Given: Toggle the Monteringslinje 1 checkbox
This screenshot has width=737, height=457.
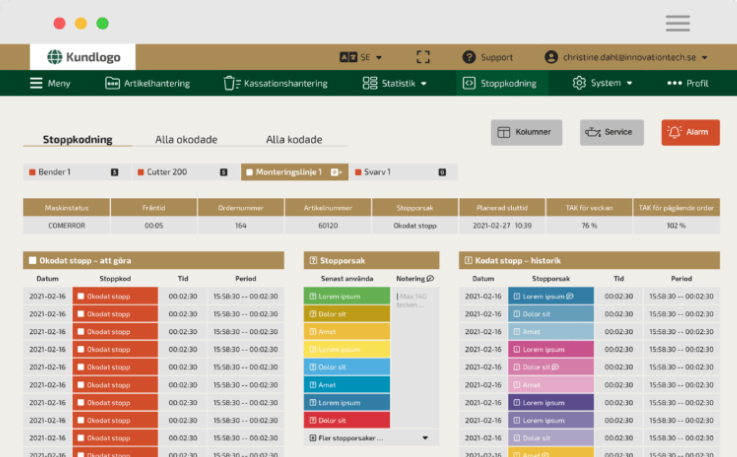Looking at the screenshot, I should coord(249,172).
